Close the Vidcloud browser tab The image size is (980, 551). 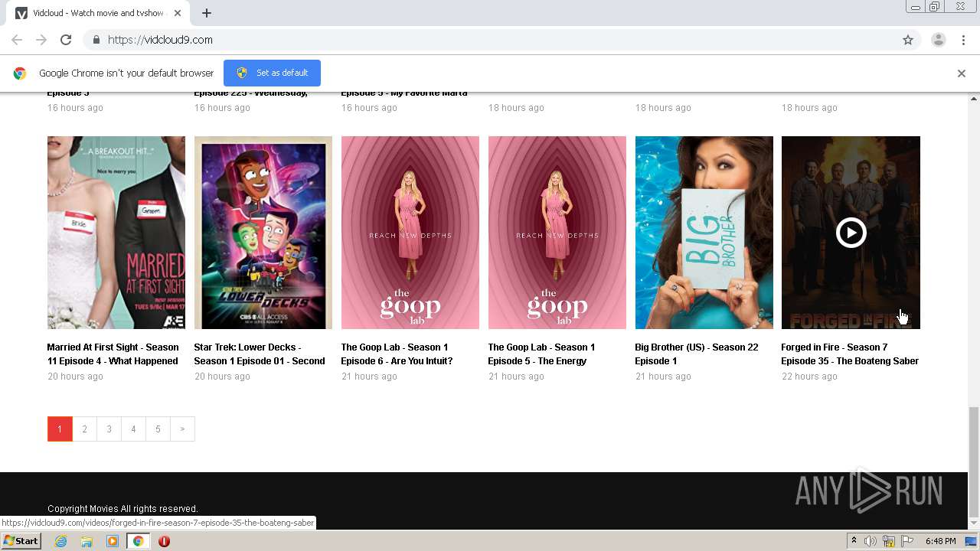[x=178, y=13]
